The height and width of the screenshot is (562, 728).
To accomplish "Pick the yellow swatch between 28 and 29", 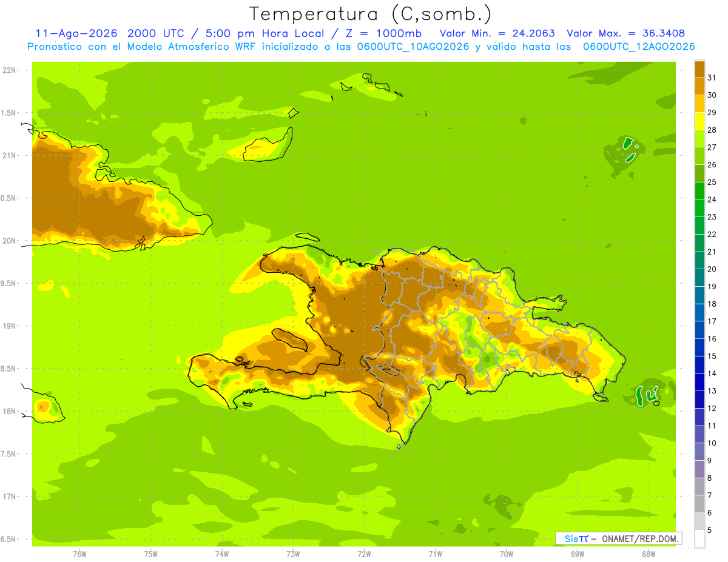I will click(x=699, y=121).
